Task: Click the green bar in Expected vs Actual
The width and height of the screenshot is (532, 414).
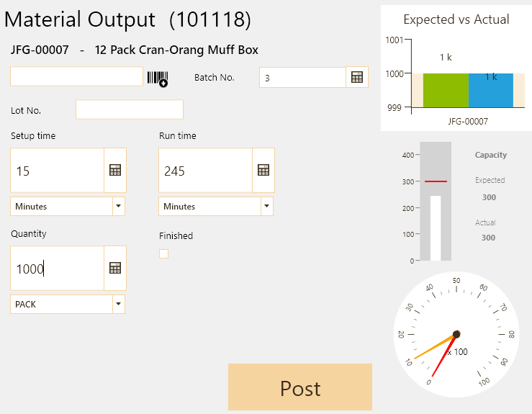Action: (x=446, y=90)
